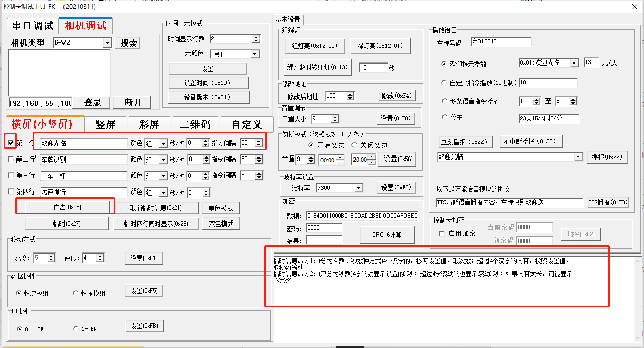The width and height of the screenshot is (644, 348).
Task: Click 临时四行同时显示(0x29) button
Action: click(x=156, y=224)
